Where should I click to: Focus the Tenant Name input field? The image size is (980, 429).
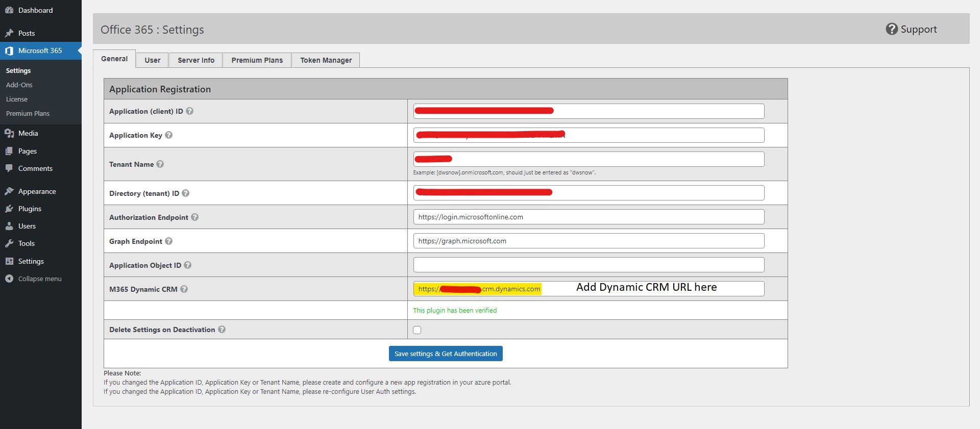(x=589, y=159)
